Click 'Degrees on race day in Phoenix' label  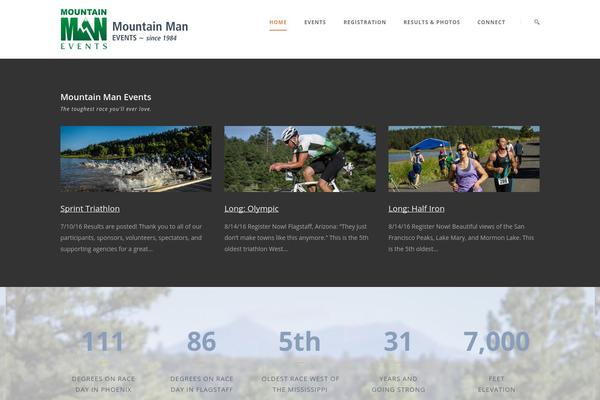coord(103,384)
